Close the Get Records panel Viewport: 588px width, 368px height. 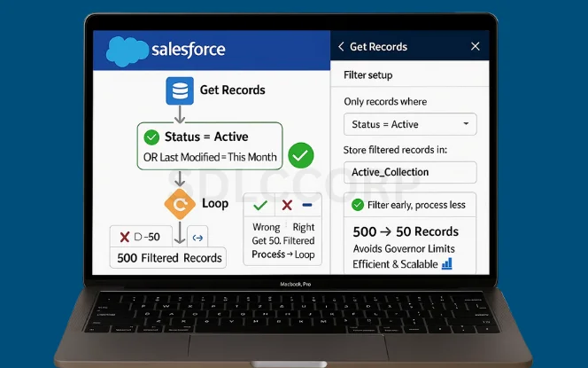click(476, 46)
